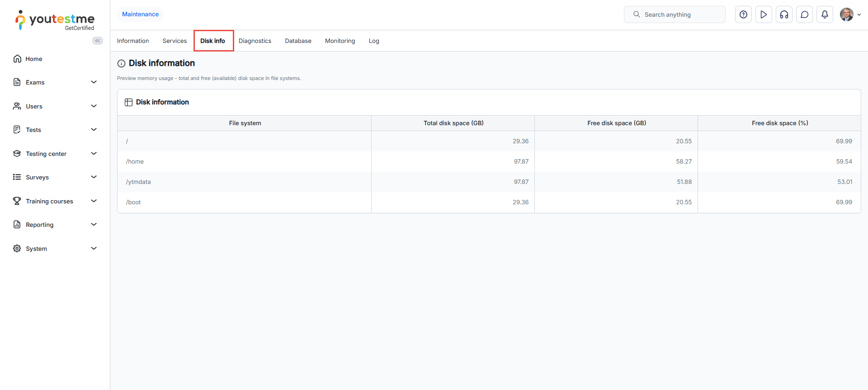Select the Services tab
868x390 pixels.
coord(175,41)
